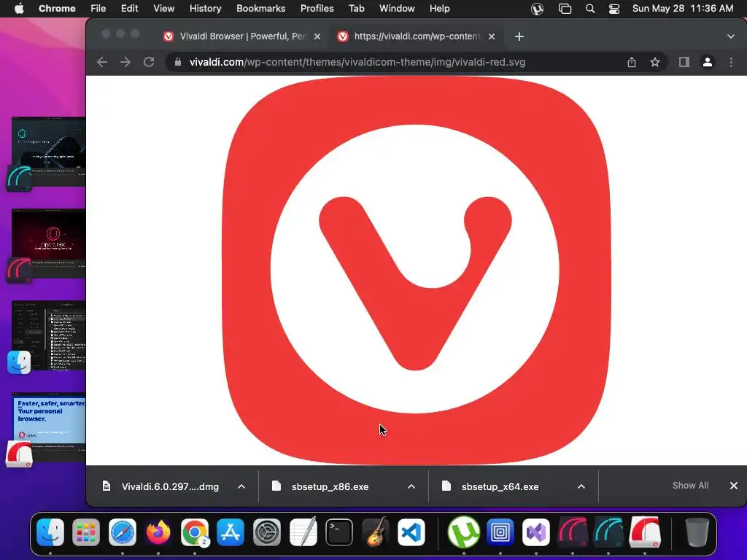The width and height of the screenshot is (747, 560).
Task: Open the Help menu
Action: [x=439, y=9]
